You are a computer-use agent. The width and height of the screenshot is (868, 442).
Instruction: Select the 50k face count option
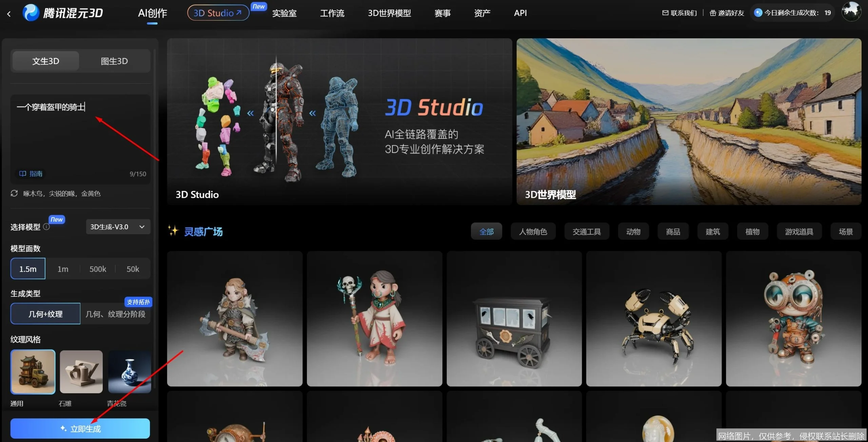click(x=133, y=269)
